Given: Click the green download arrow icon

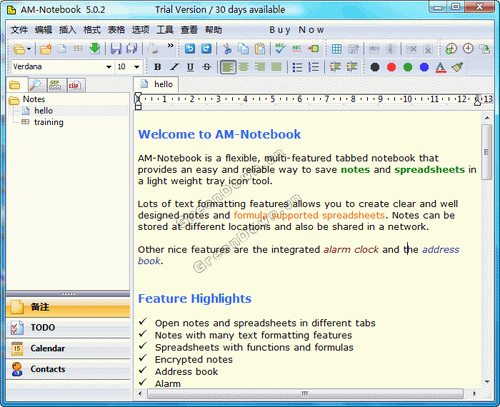Looking at the screenshot, I should [95, 49].
